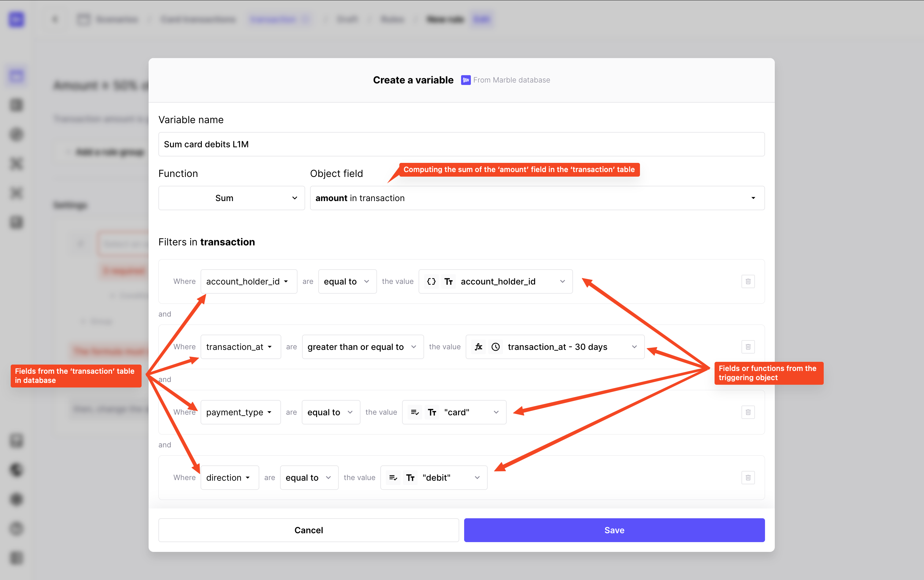This screenshot has width=924, height=580.
Task: Open the Sum function dropdown
Action: coord(231,198)
